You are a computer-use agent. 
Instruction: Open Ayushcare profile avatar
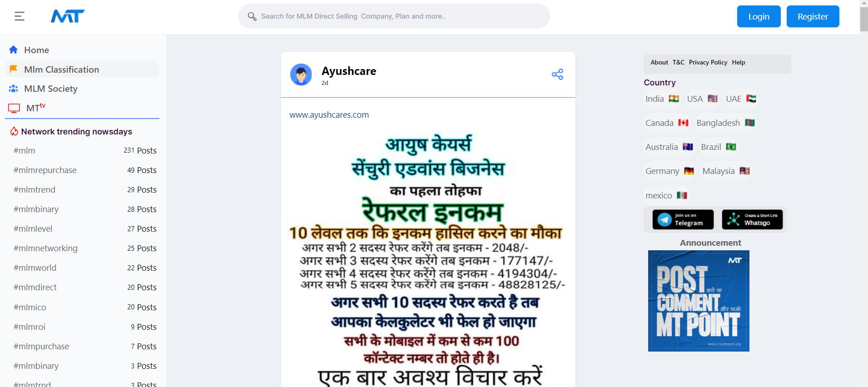click(x=301, y=74)
